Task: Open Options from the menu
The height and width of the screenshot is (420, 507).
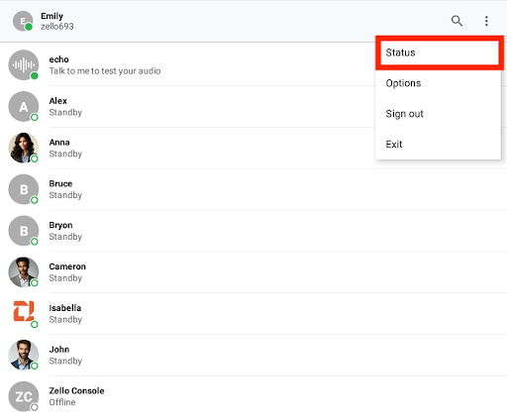Action: (438, 83)
